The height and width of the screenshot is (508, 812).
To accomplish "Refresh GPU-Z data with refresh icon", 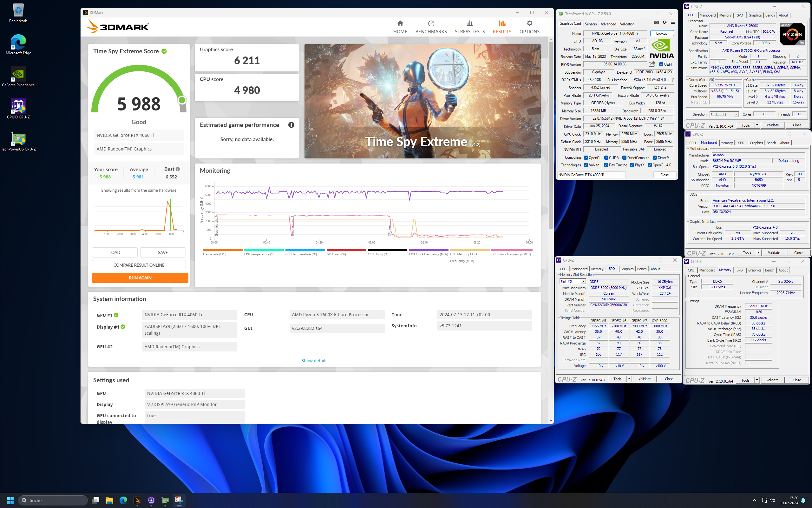I will click(665, 23).
